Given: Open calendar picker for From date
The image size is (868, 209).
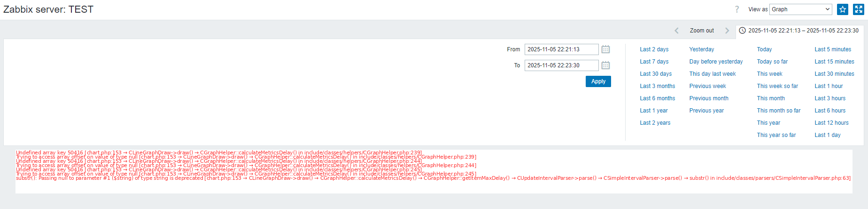Looking at the screenshot, I should click(x=605, y=49).
